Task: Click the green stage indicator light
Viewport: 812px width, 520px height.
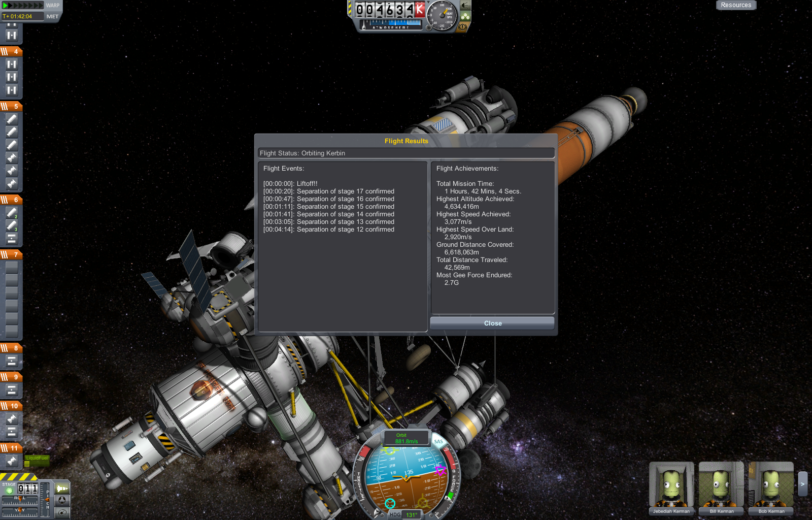Action: [9, 491]
